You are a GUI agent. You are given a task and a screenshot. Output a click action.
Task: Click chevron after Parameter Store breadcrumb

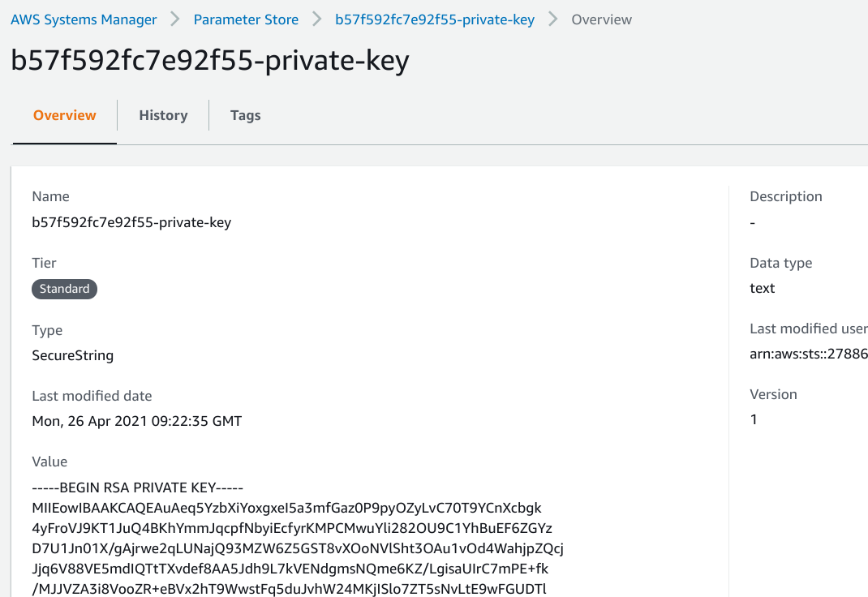(x=316, y=19)
